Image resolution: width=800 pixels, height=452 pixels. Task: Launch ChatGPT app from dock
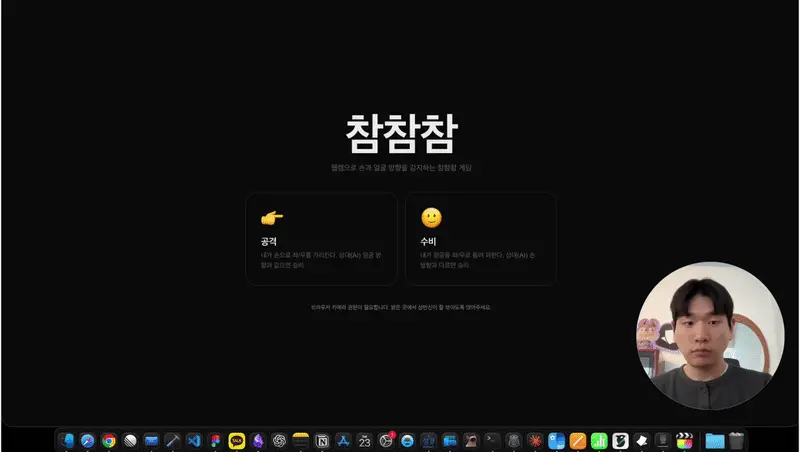click(279, 441)
